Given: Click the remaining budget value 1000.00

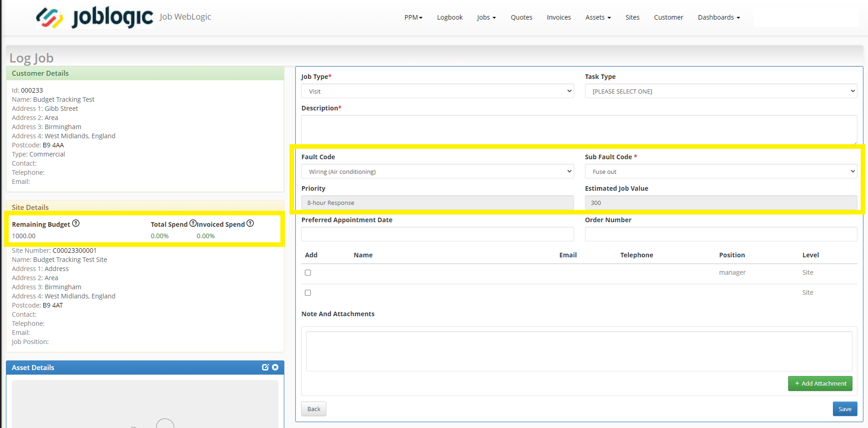Looking at the screenshot, I should [24, 236].
